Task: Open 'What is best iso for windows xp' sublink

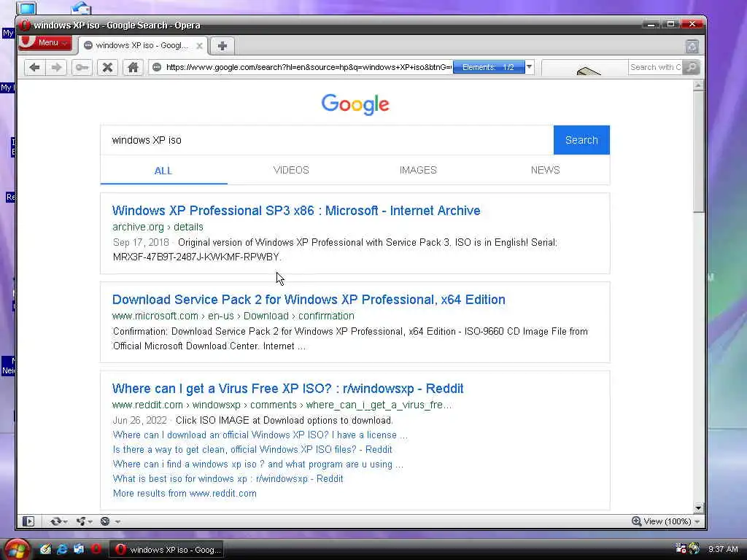Action: pyautogui.click(x=228, y=478)
